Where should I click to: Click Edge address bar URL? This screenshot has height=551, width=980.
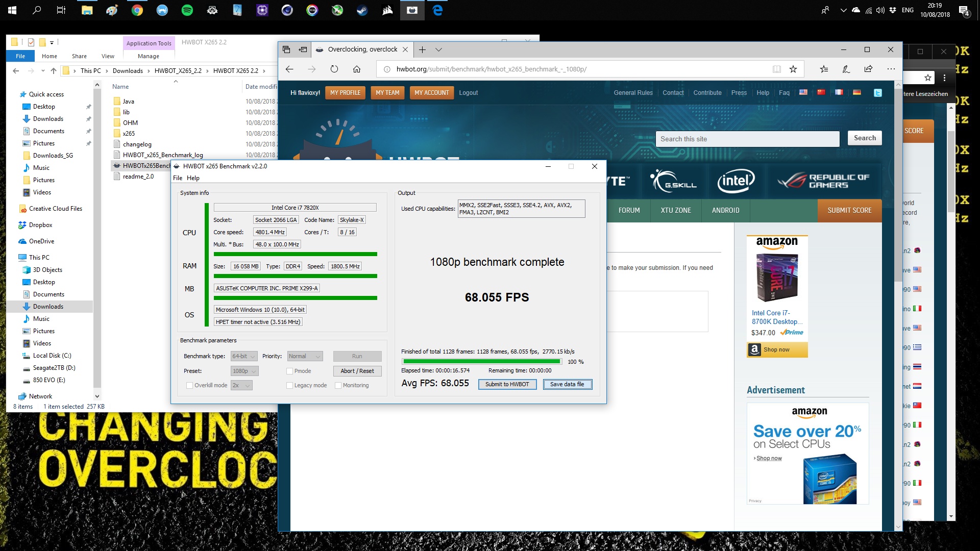tap(492, 69)
